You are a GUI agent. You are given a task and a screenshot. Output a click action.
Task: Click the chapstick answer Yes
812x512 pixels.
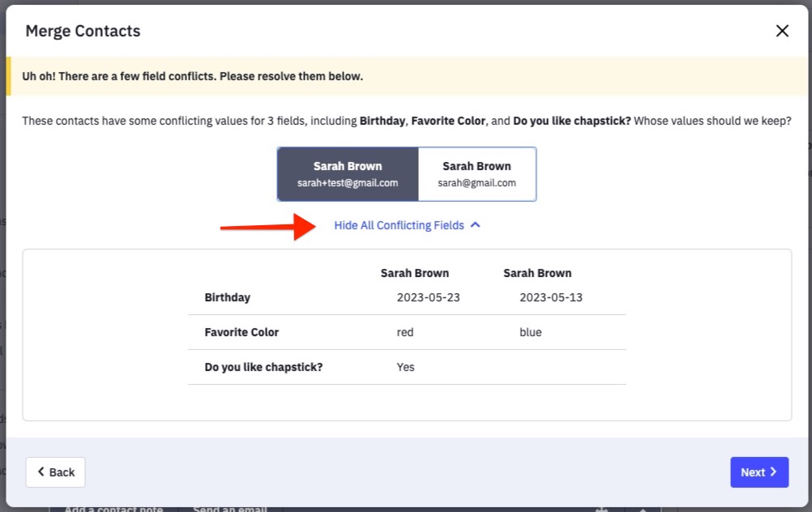[x=405, y=367]
